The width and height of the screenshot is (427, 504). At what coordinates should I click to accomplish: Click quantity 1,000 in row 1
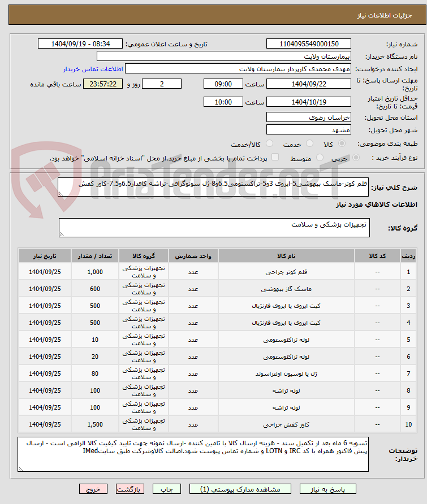[x=95, y=272]
